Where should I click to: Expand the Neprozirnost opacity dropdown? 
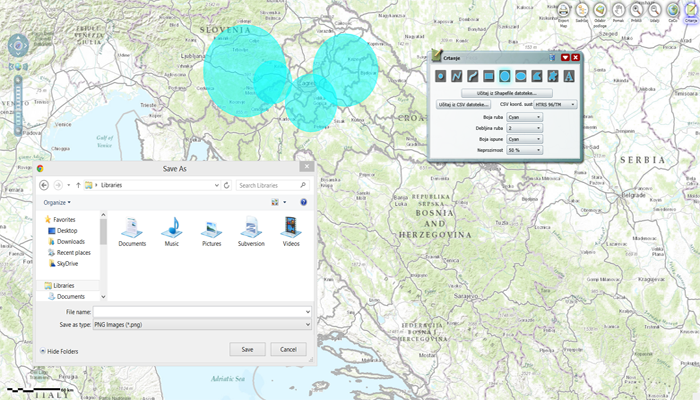pyautogui.click(x=524, y=150)
